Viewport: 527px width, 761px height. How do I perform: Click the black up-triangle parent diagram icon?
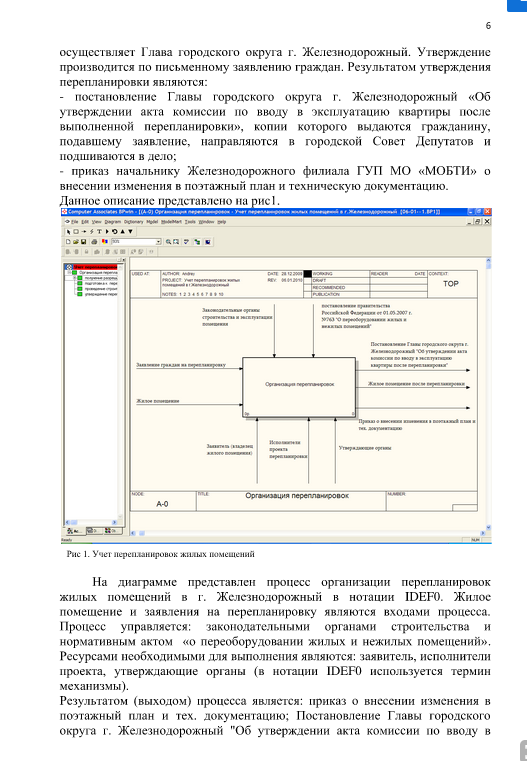122,232
